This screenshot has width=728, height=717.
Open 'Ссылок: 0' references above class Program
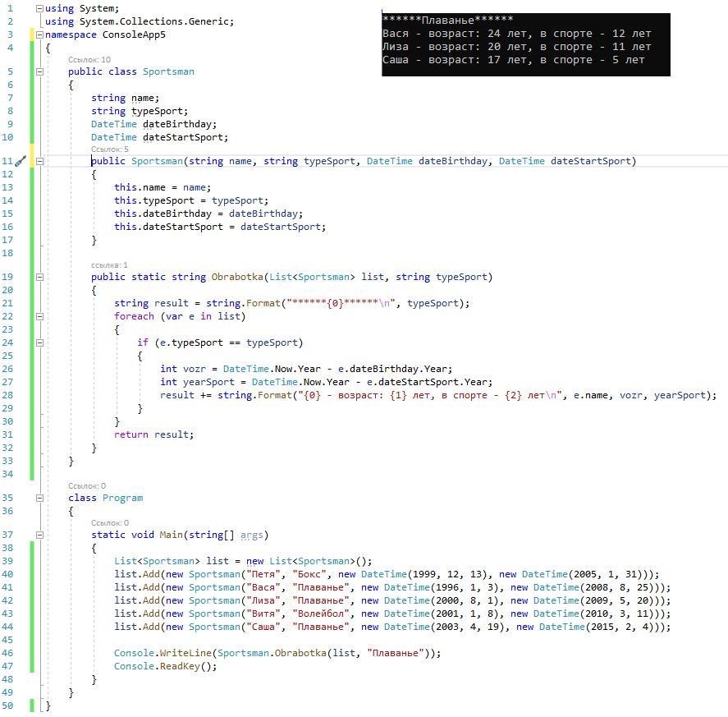coord(87,486)
